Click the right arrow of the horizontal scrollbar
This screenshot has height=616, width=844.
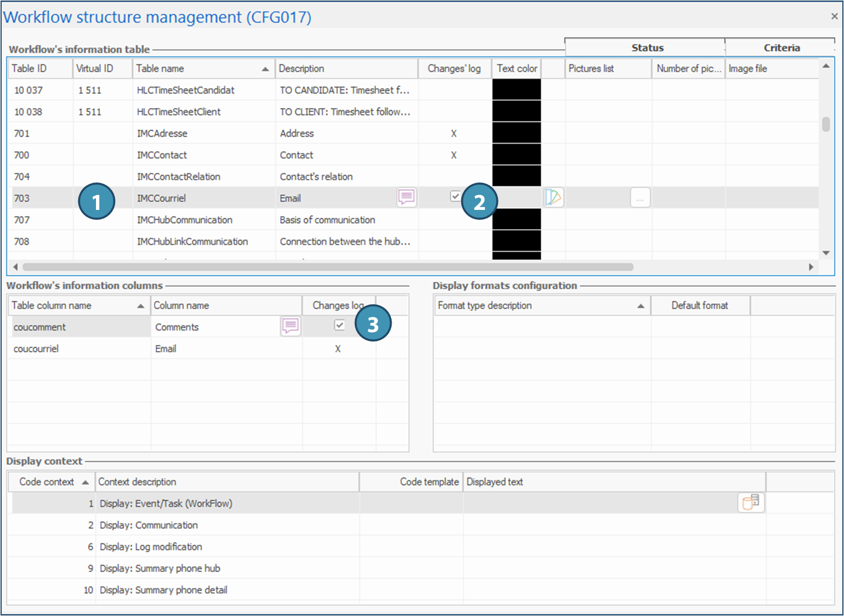(x=811, y=267)
